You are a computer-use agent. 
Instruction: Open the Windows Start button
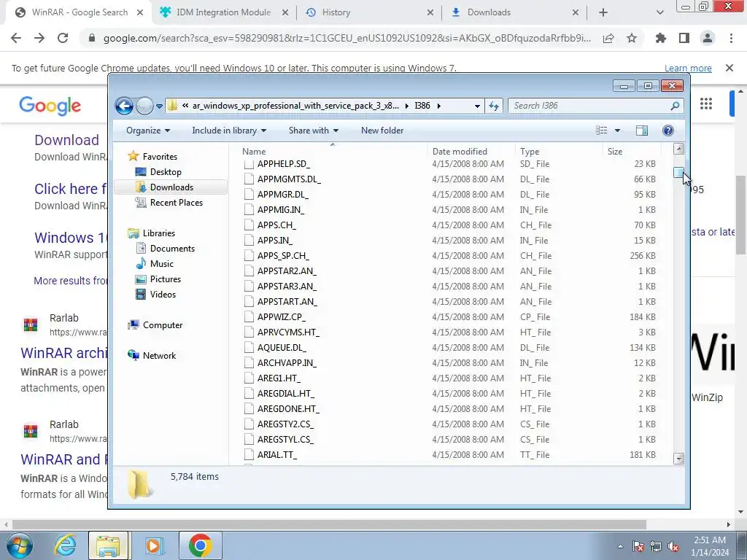19,545
